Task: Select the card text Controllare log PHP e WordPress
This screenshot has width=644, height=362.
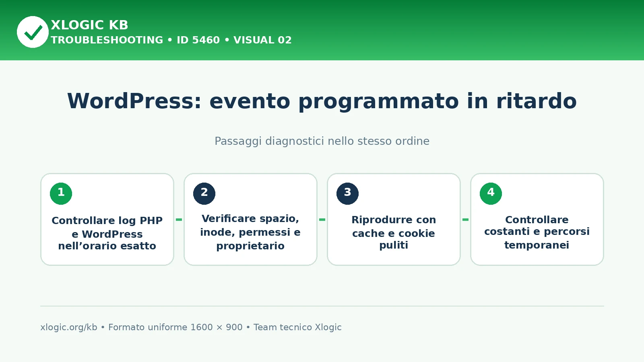Action: coord(107,227)
